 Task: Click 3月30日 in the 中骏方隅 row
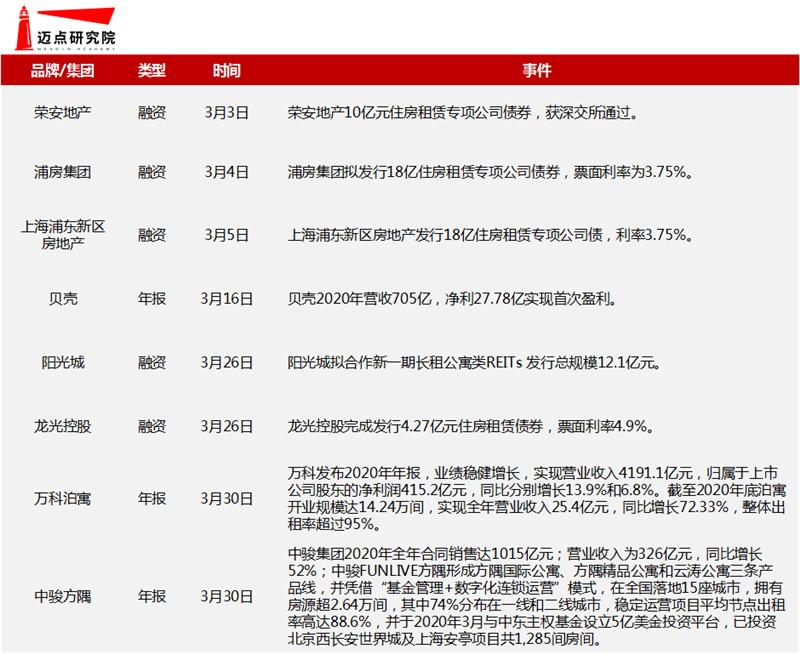tap(227, 596)
